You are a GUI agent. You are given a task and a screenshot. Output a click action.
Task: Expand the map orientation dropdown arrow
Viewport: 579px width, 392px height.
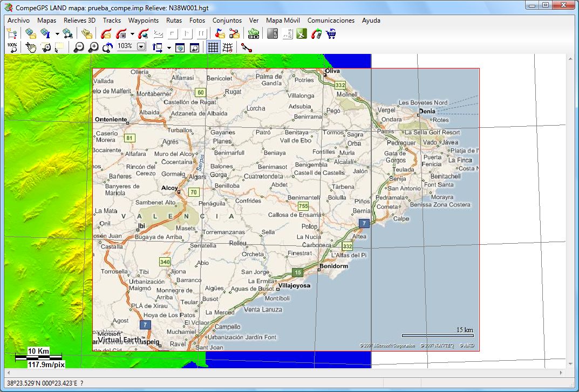point(169,47)
